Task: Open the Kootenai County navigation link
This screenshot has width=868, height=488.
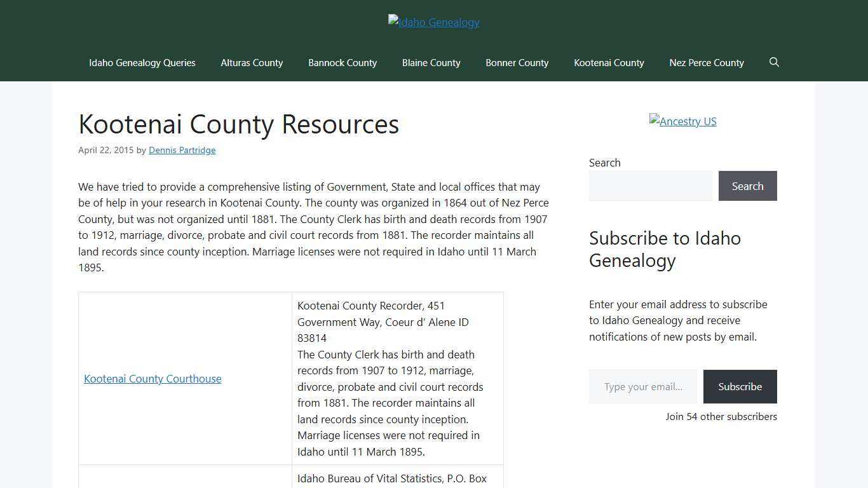Action: 609,62
